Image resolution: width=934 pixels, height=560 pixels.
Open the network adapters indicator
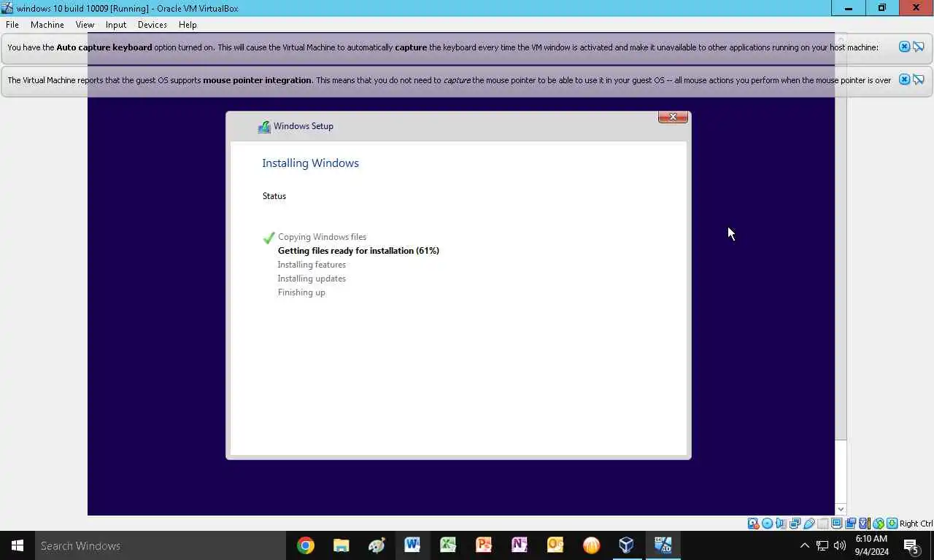tap(794, 524)
